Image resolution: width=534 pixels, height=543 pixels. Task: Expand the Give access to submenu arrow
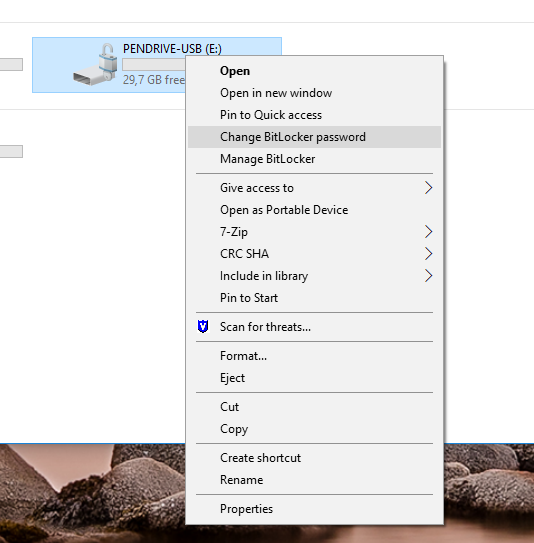[x=429, y=188]
